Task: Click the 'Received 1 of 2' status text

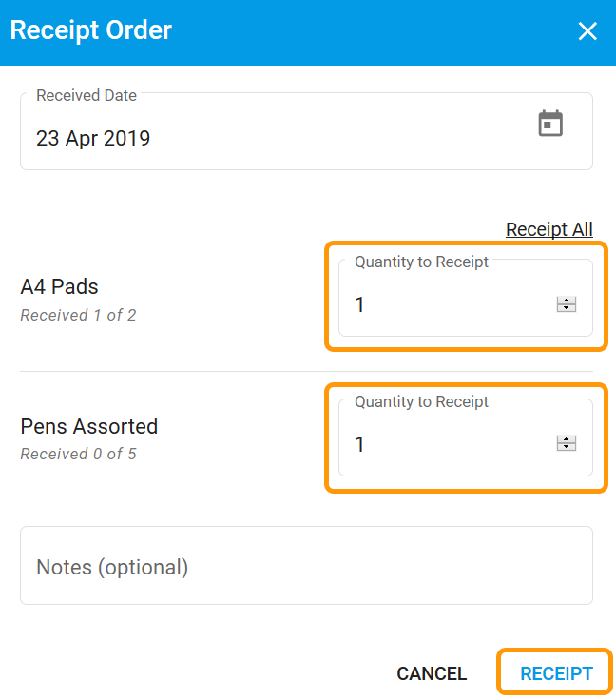Action: 78,315
